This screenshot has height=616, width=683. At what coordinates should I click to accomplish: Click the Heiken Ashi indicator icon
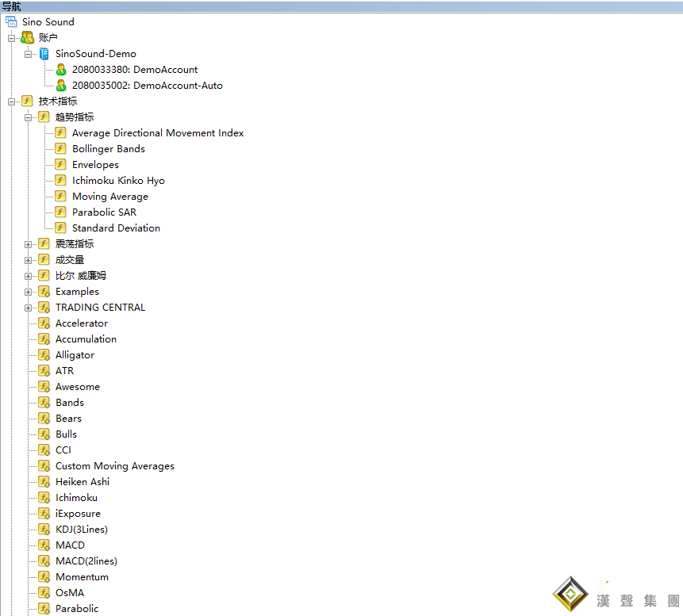[x=44, y=481]
